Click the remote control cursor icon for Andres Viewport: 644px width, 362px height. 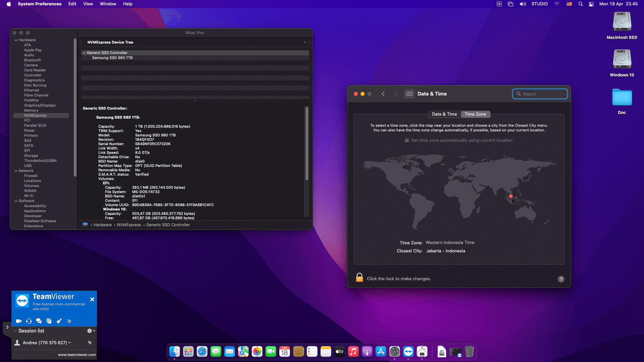(90, 343)
